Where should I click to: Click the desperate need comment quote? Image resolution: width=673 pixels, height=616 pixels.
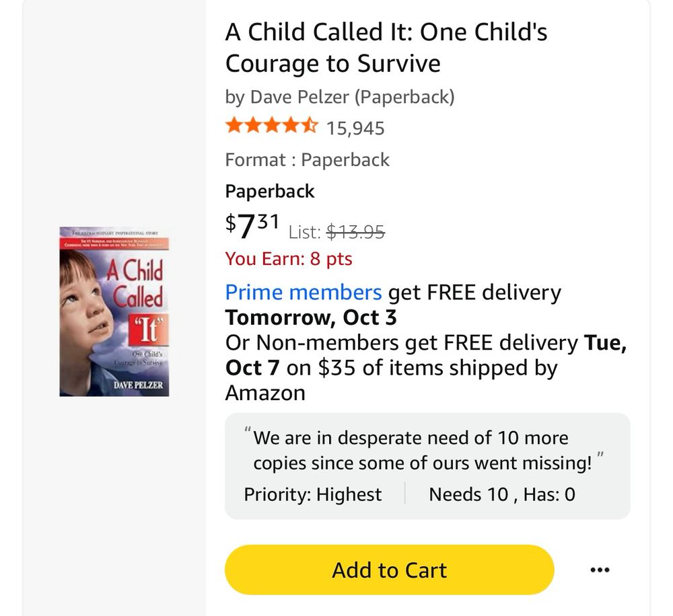[x=421, y=451]
